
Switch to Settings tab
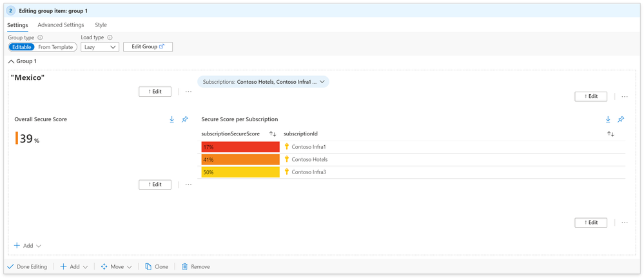click(x=17, y=25)
